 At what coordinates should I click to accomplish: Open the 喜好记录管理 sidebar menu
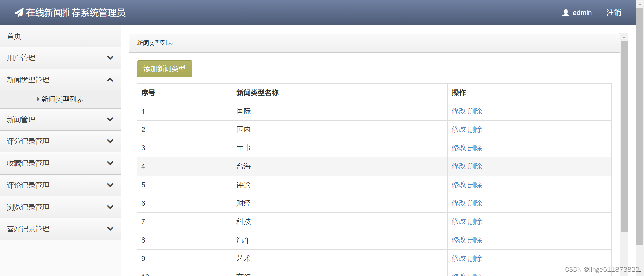(x=60, y=229)
